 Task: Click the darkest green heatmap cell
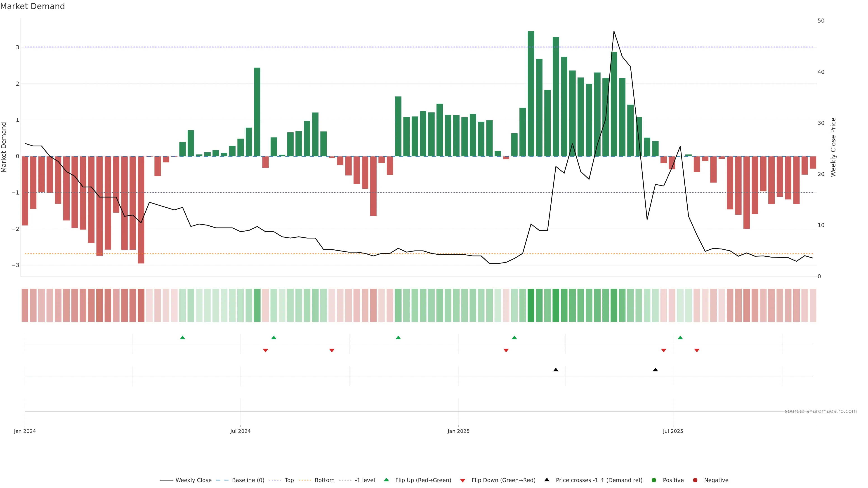[x=531, y=305]
